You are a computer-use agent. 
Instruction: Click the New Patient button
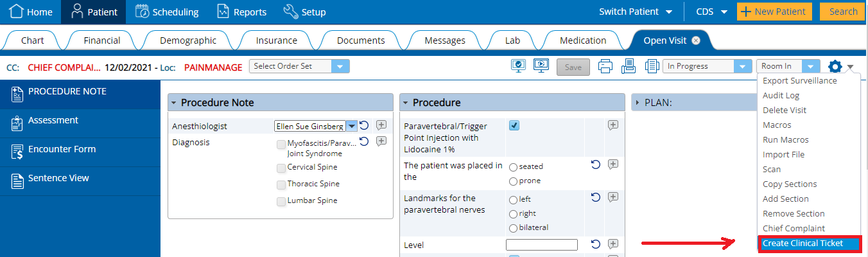coord(775,12)
